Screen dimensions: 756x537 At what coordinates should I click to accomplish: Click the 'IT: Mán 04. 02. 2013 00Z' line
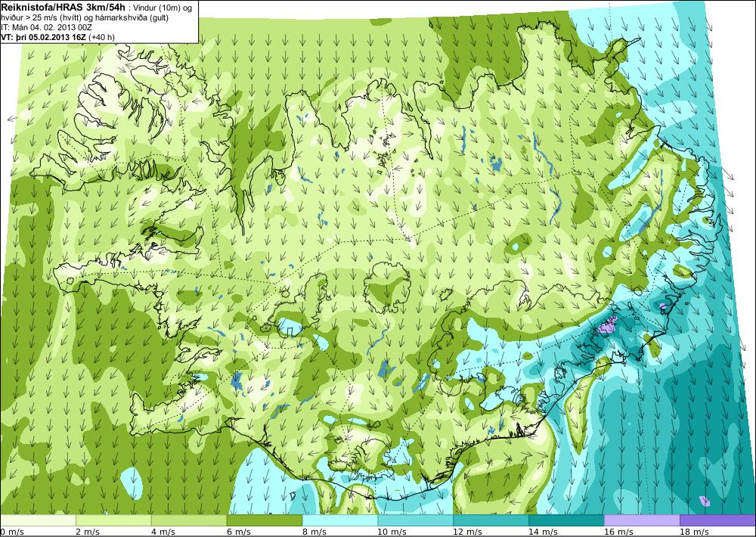46,27
